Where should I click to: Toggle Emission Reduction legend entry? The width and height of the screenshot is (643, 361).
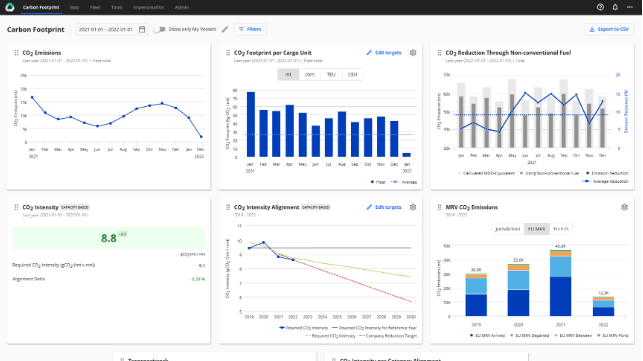coord(607,173)
